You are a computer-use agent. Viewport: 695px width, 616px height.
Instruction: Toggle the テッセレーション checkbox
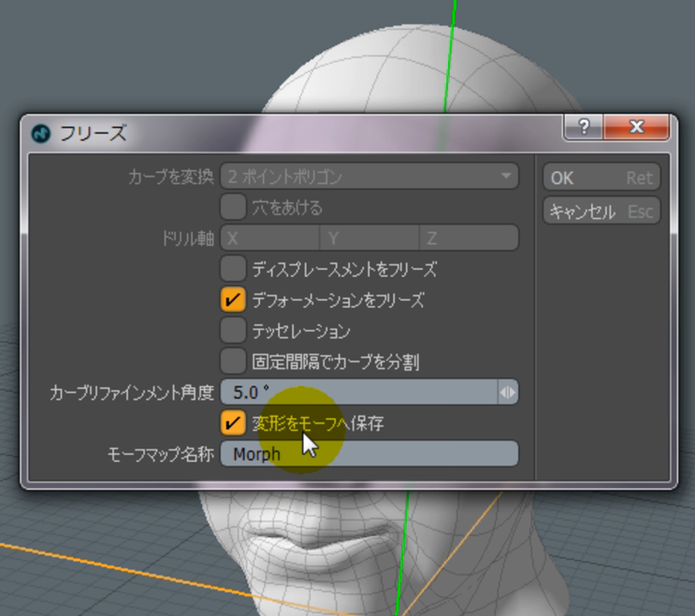[x=233, y=330]
